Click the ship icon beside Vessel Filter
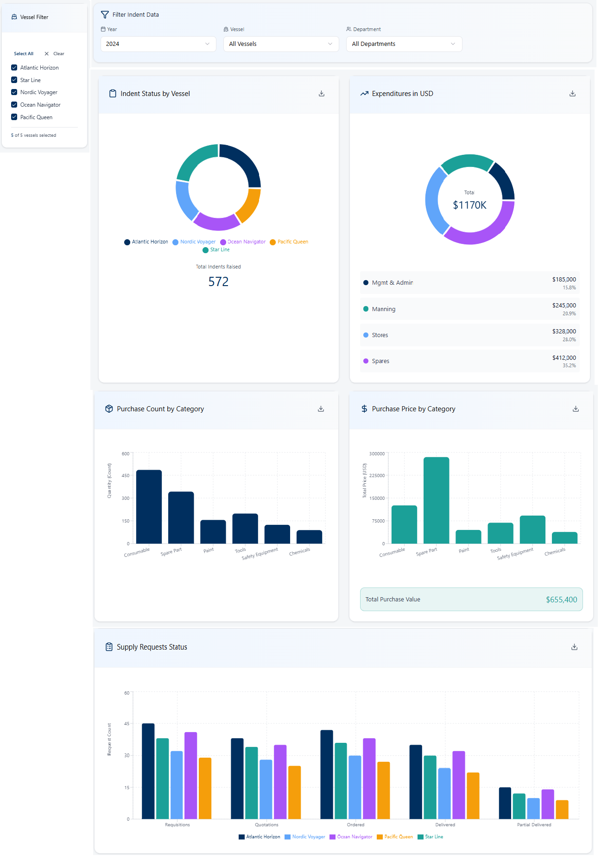Screen dimensions: 608x868 [x=14, y=17]
